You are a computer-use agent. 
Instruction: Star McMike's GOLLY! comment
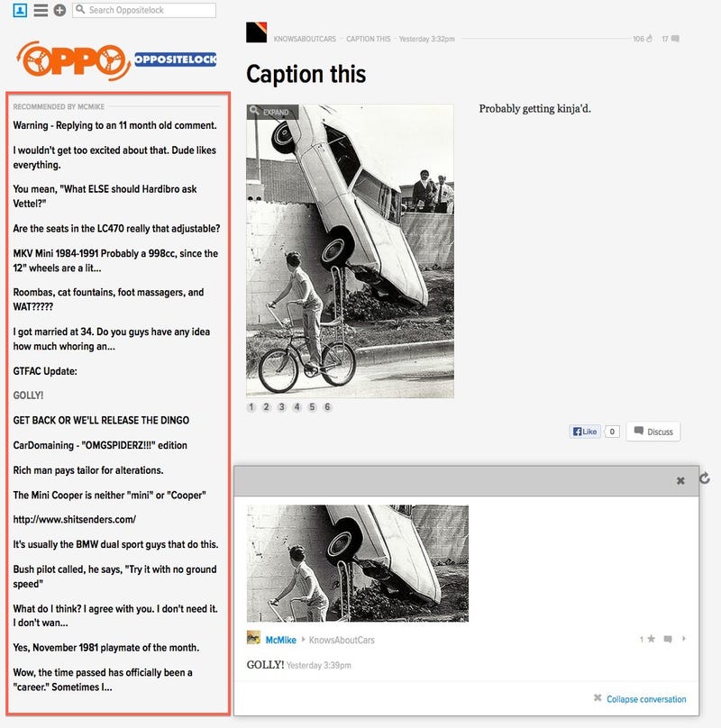(652, 639)
